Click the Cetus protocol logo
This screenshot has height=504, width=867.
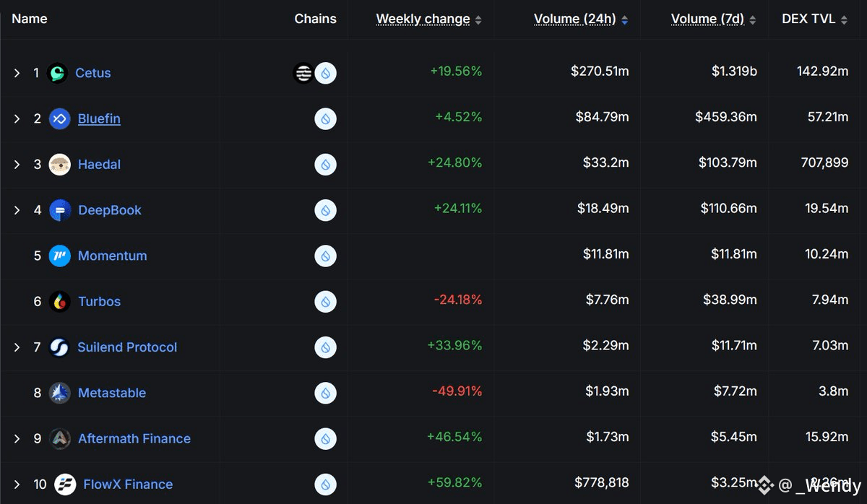[x=57, y=73]
